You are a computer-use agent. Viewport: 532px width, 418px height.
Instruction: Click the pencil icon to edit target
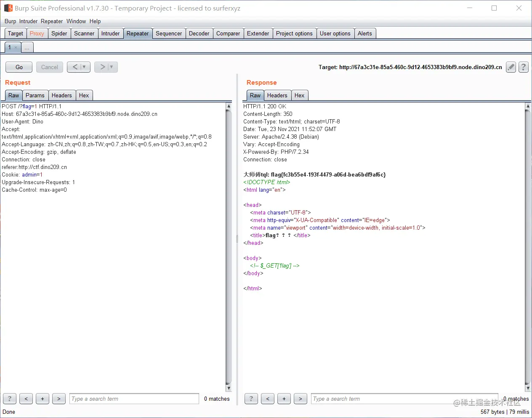511,67
